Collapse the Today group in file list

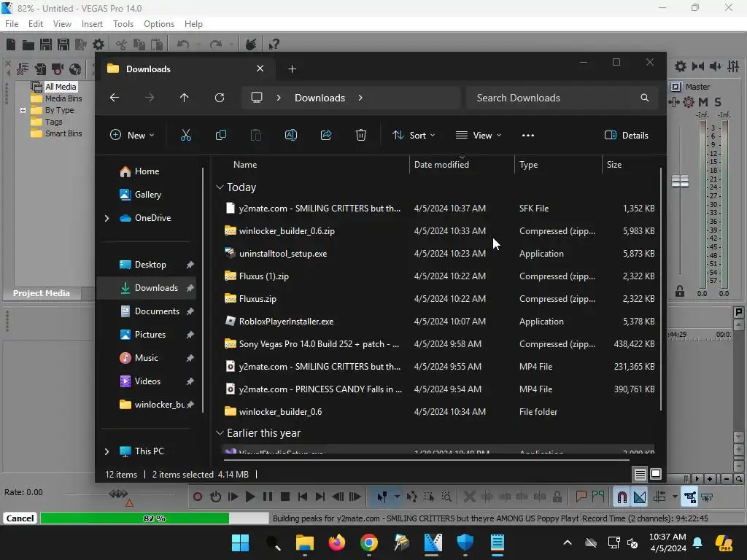220,187
